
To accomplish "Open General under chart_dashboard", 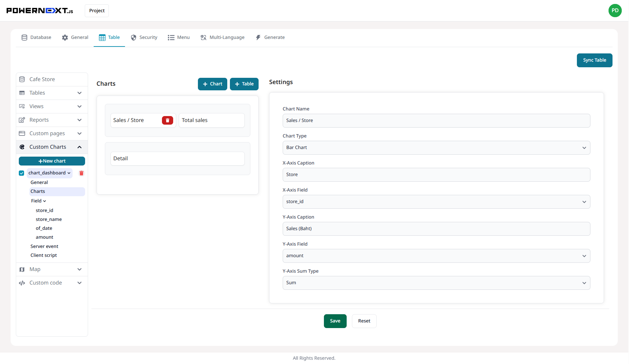I will (x=39, y=183).
